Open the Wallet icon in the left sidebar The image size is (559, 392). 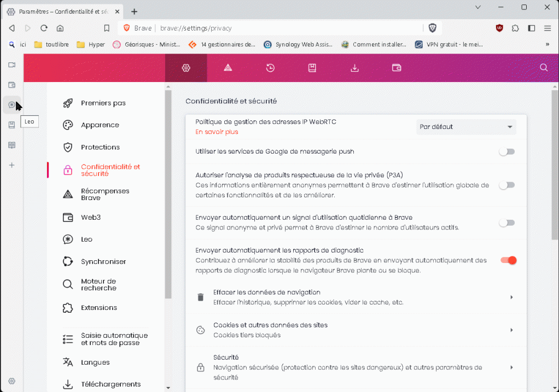click(x=12, y=85)
